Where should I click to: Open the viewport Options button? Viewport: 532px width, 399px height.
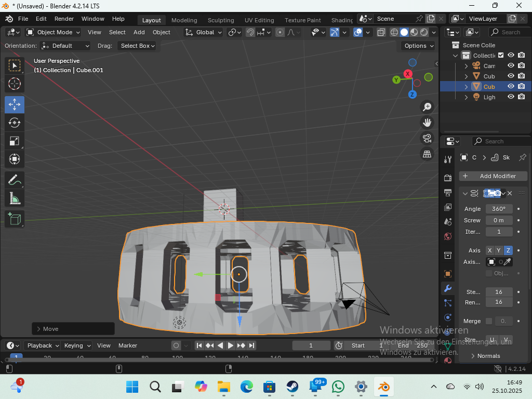(x=418, y=46)
